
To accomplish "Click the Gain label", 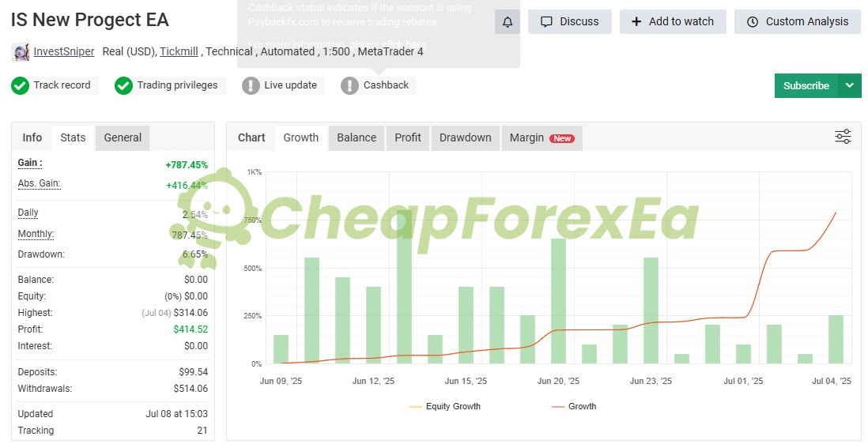I will pos(30,163).
